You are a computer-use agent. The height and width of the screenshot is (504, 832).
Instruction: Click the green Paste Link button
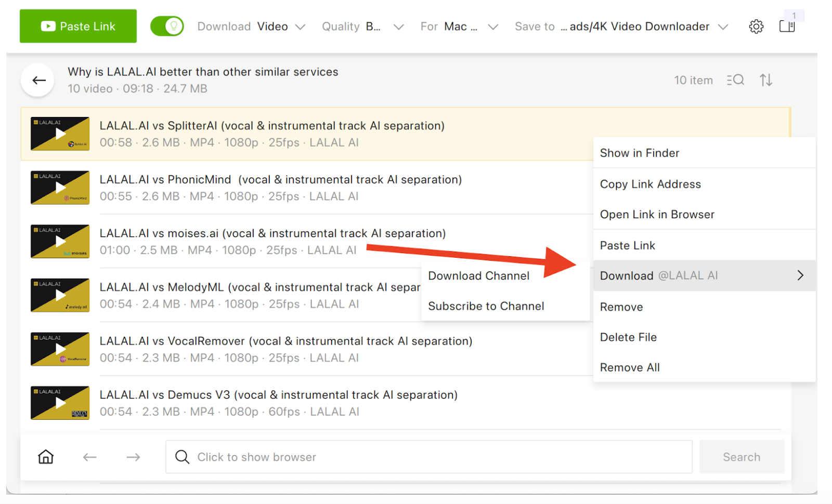point(78,26)
